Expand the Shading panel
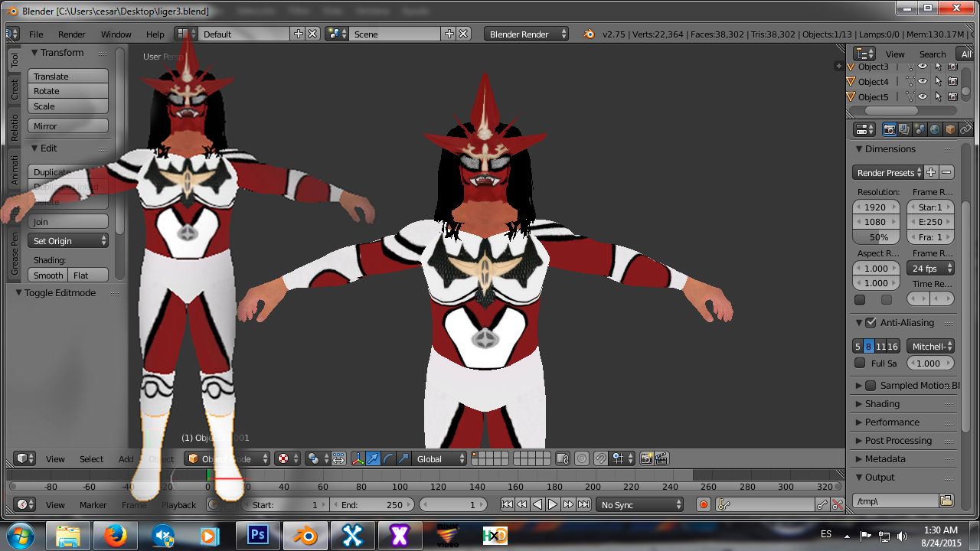The width and height of the screenshot is (980, 551). 882,403
